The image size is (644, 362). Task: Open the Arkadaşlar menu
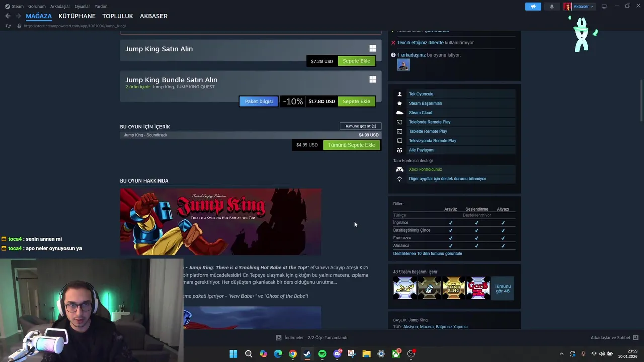[60, 6]
